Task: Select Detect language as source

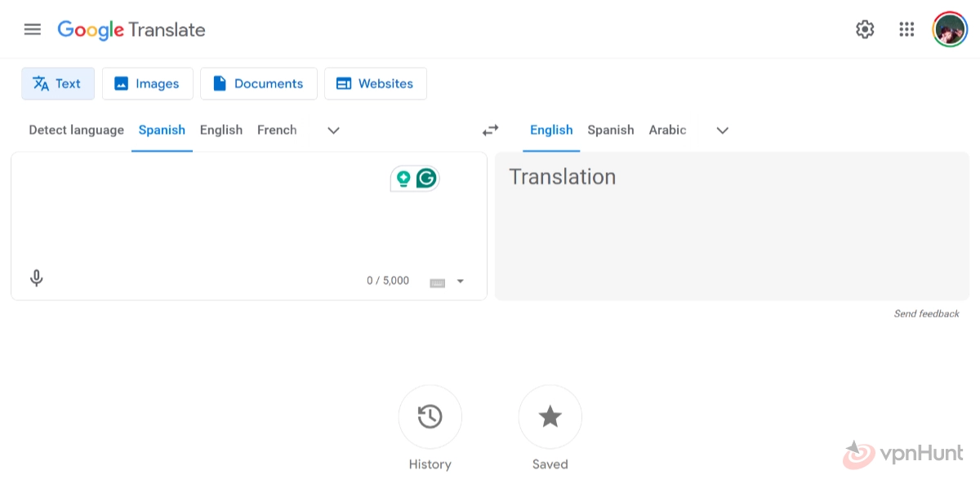Action: [x=77, y=130]
